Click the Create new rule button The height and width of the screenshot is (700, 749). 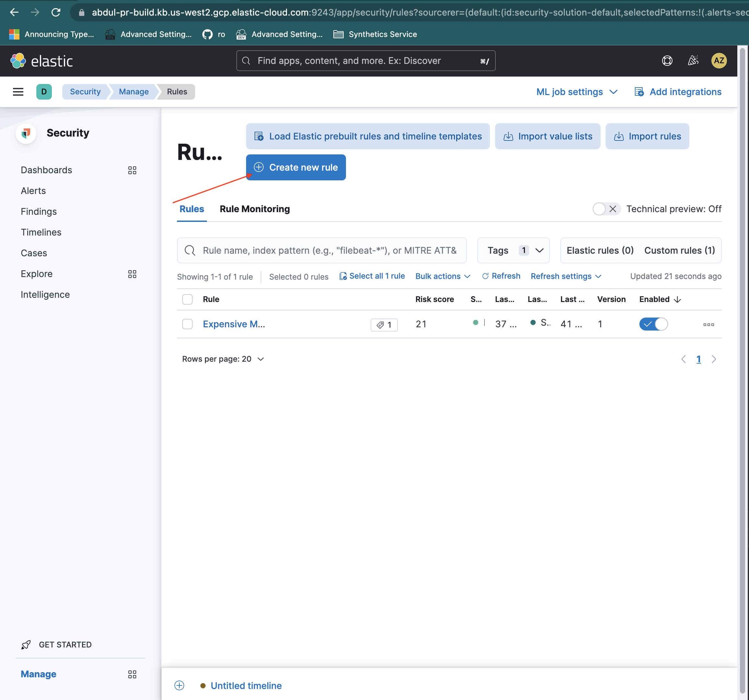296,167
